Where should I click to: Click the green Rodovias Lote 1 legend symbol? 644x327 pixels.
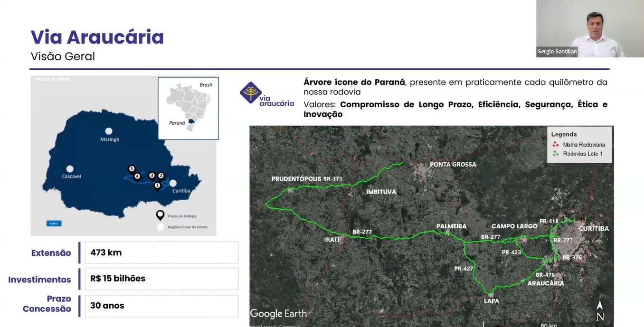[556, 153]
